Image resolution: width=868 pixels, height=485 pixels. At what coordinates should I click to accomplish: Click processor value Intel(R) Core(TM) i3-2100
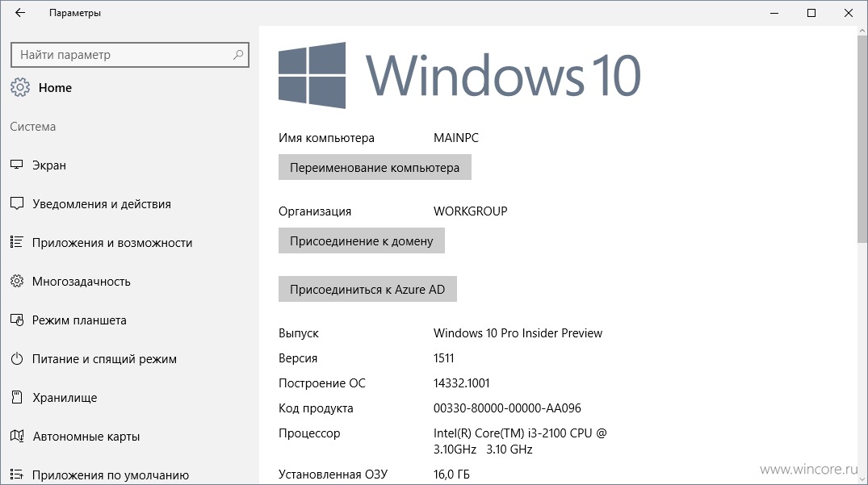click(520, 441)
